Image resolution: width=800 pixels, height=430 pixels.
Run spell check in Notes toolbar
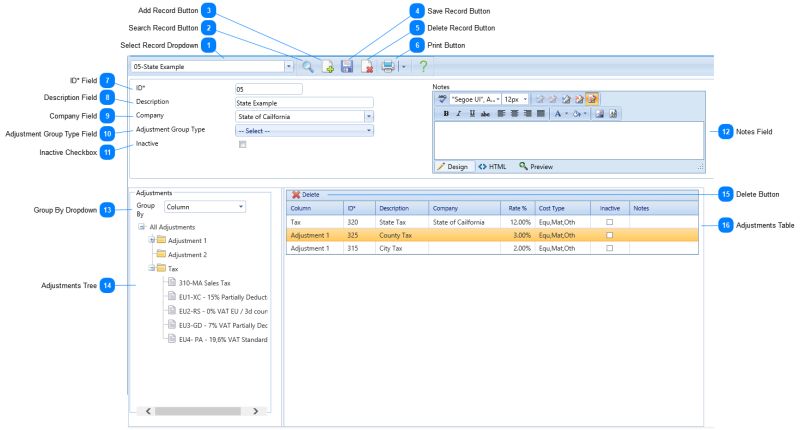[442, 99]
